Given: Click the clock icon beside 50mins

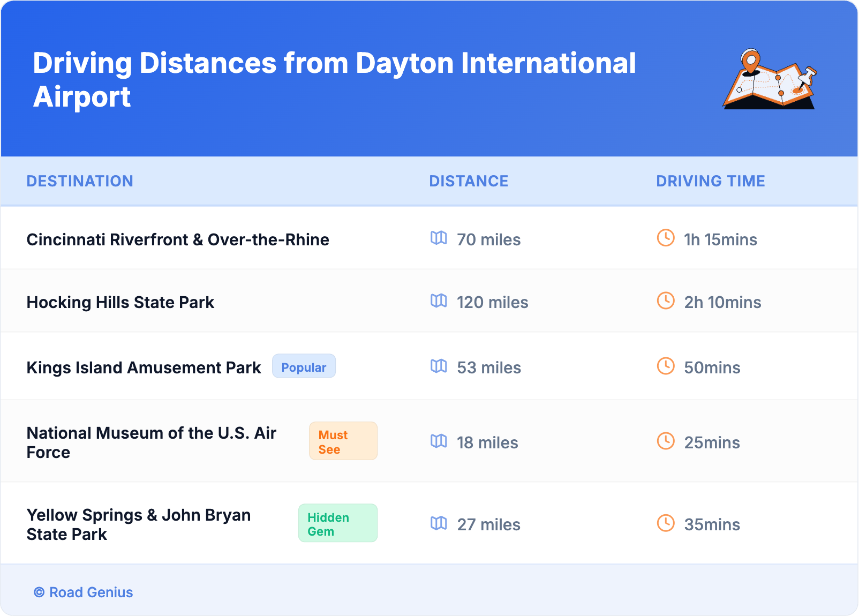Looking at the screenshot, I should [x=666, y=366].
